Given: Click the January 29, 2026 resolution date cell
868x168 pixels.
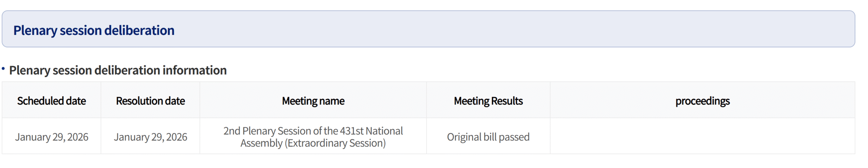Looking at the screenshot, I should click(x=150, y=137).
